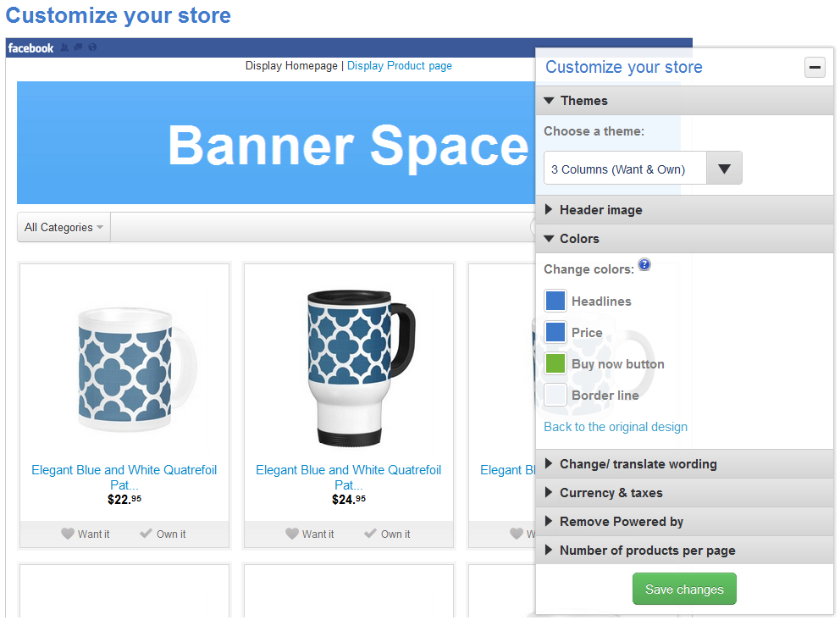Minimize the Customize your store panel
This screenshot has width=840, height=620.
(x=815, y=68)
